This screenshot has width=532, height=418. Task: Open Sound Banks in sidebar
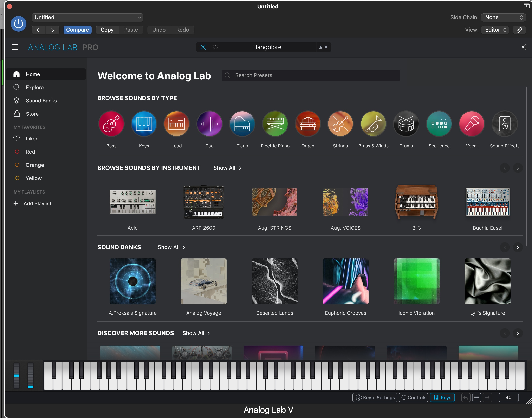click(x=46, y=101)
